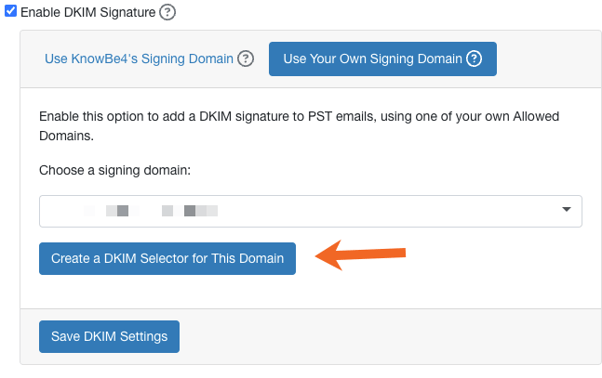Click the empty right side of the domain select

tap(388, 211)
